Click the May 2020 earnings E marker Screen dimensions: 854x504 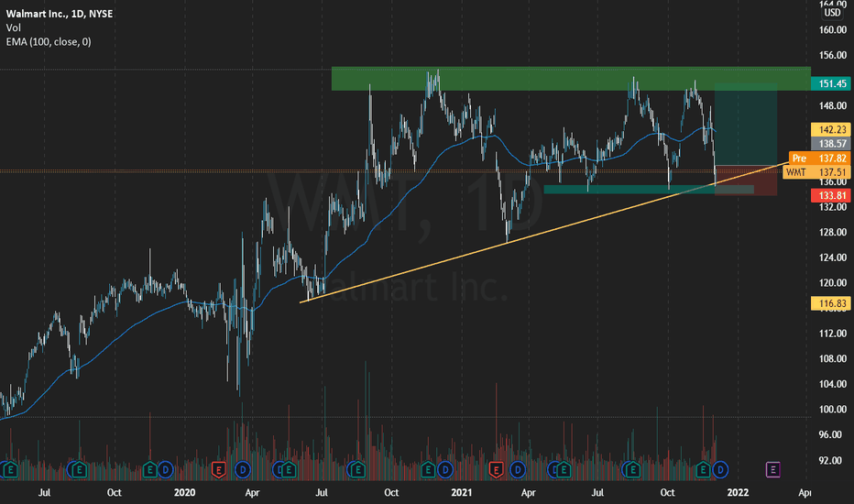click(x=288, y=469)
